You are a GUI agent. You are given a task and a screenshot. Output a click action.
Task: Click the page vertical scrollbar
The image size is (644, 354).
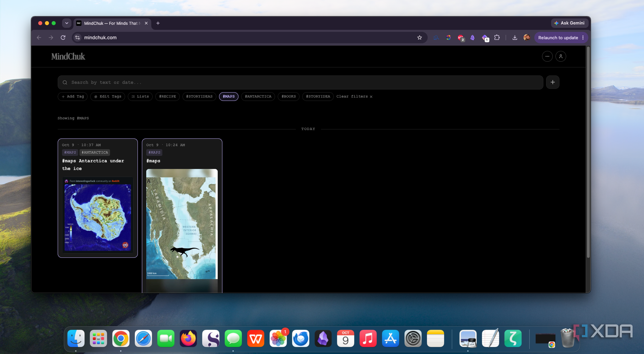tap(588, 153)
